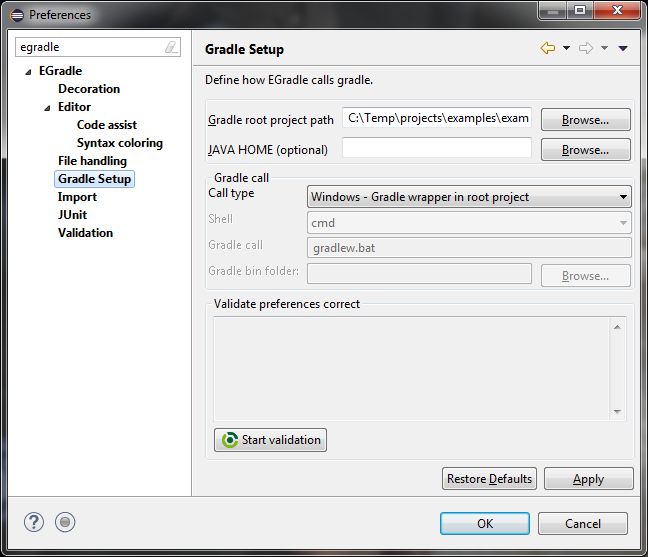Click Restore Defaults
Viewport: 648px width, 557px height.
(489, 478)
